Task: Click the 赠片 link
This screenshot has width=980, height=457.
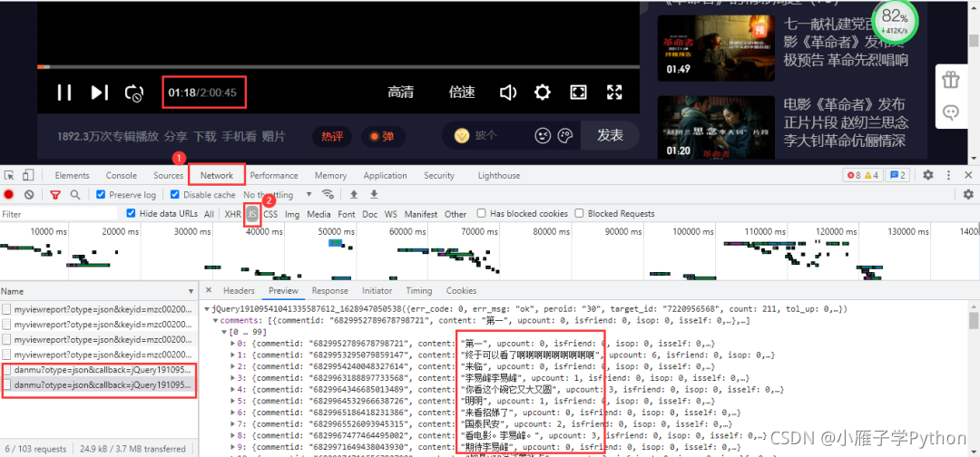Action: coord(274,136)
